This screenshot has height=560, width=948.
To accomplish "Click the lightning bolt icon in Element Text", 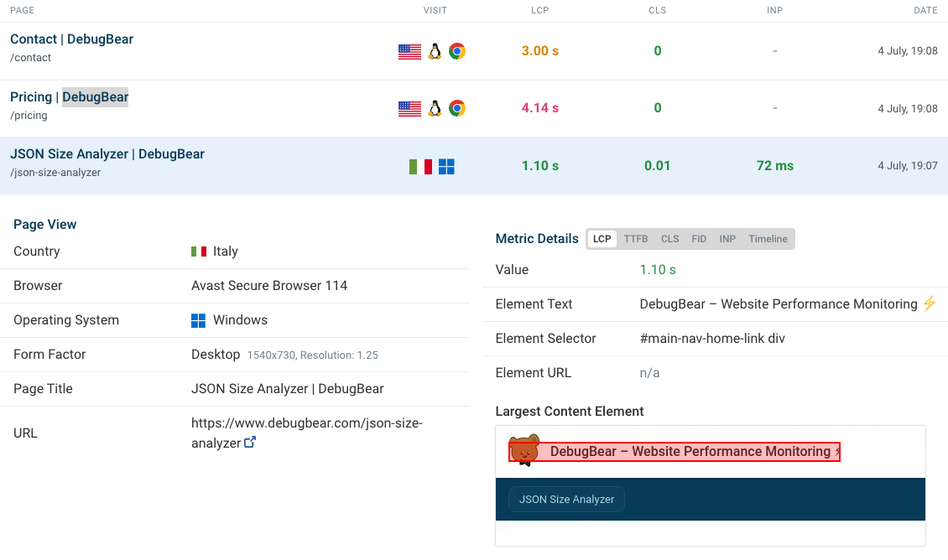I will (x=930, y=303).
